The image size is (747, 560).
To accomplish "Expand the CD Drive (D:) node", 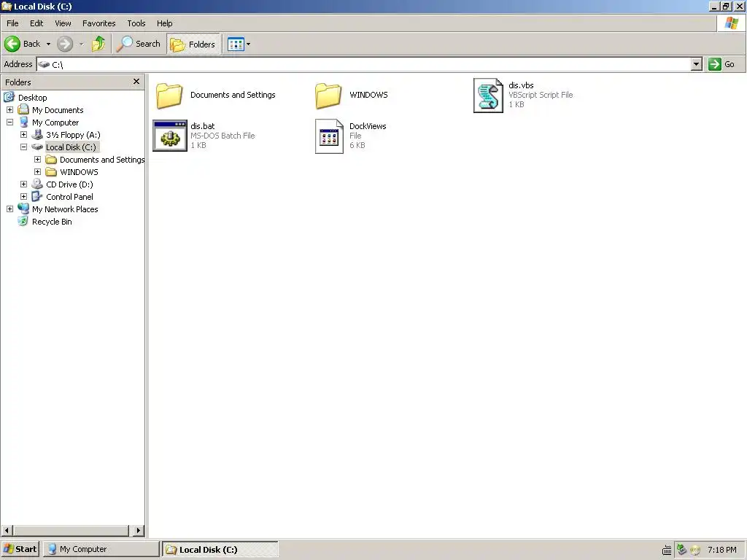I will pos(23,184).
